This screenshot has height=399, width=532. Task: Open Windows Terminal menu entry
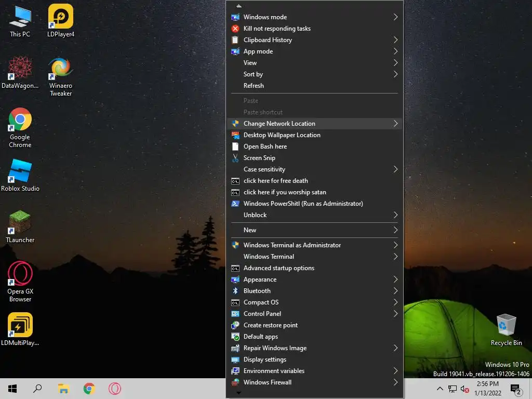(314, 257)
